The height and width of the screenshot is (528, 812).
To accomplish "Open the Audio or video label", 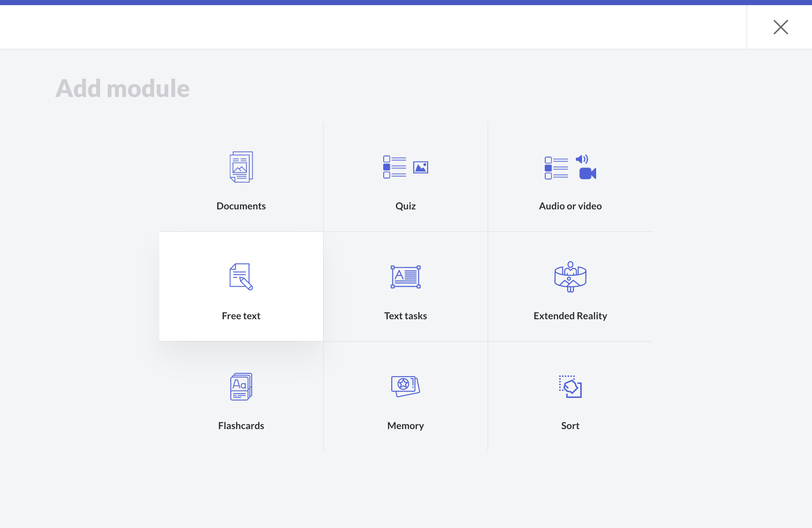I will 570,206.
